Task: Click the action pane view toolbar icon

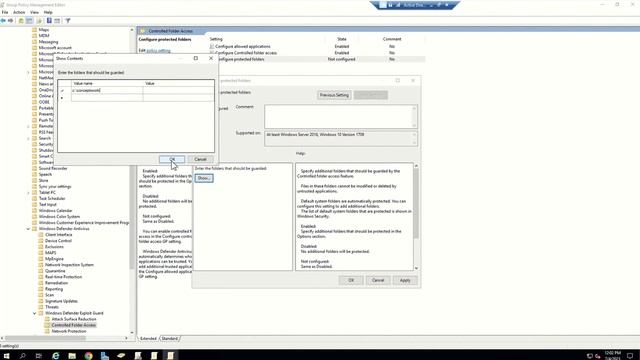Action: [x=57, y=20]
